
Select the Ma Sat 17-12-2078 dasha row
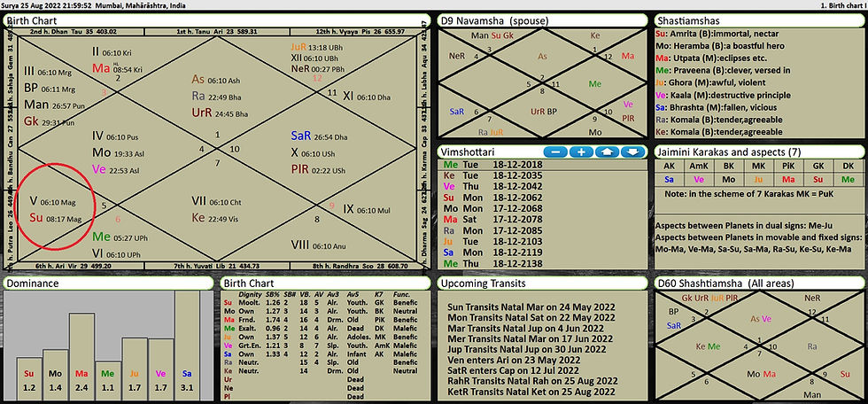[x=542, y=220]
